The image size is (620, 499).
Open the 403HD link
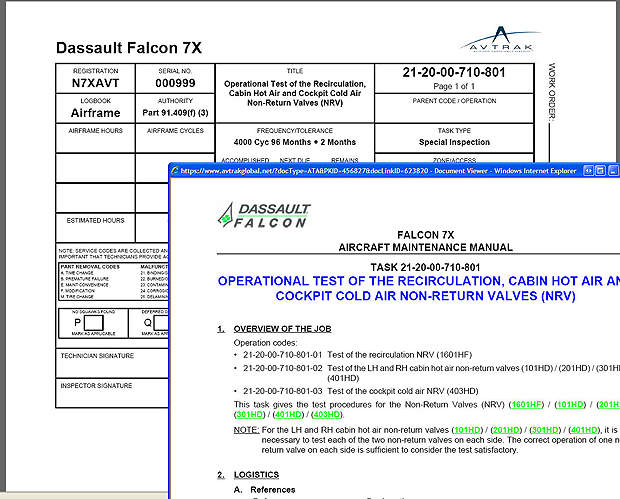point(327,414)
